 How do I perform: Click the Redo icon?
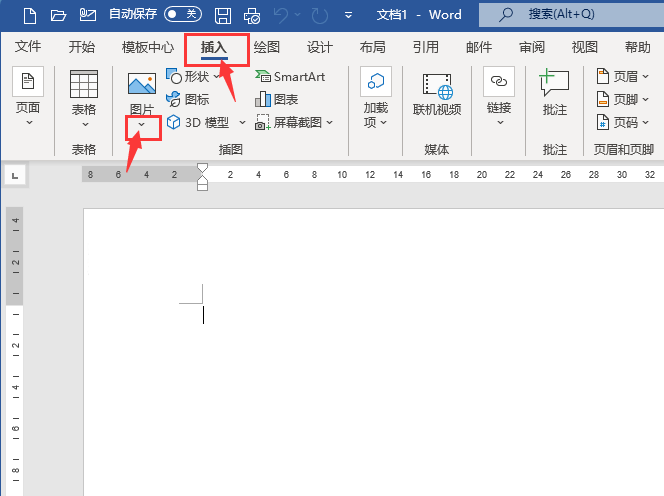(x=320, y=16)
